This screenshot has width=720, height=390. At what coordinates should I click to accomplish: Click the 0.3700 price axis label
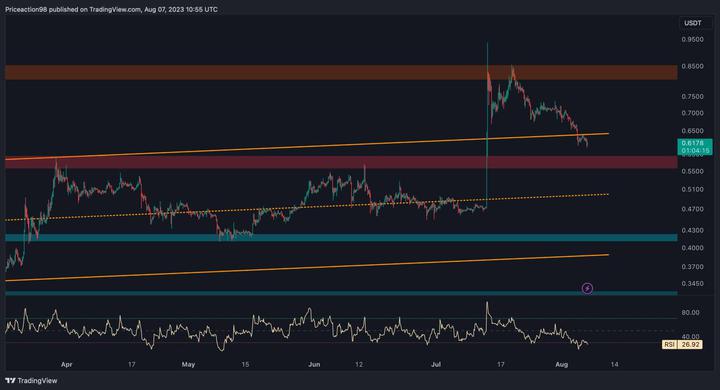[x=692, y=267]
